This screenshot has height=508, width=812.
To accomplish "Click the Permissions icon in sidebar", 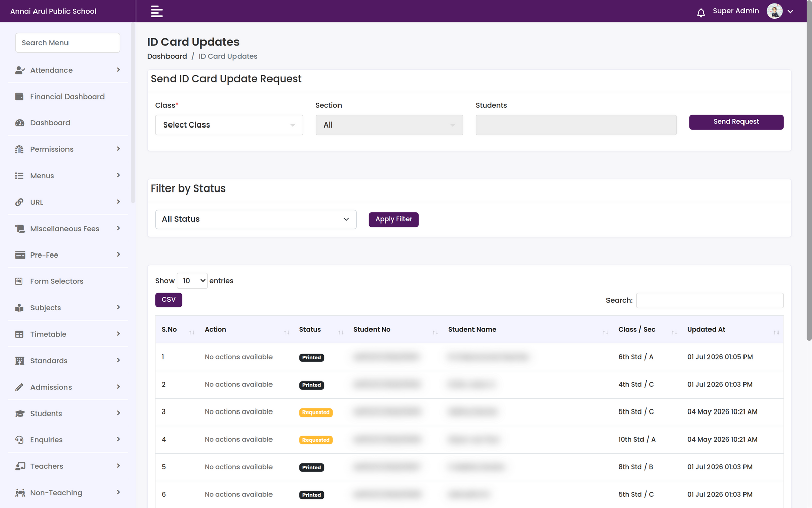I will (x=19, y=149).
